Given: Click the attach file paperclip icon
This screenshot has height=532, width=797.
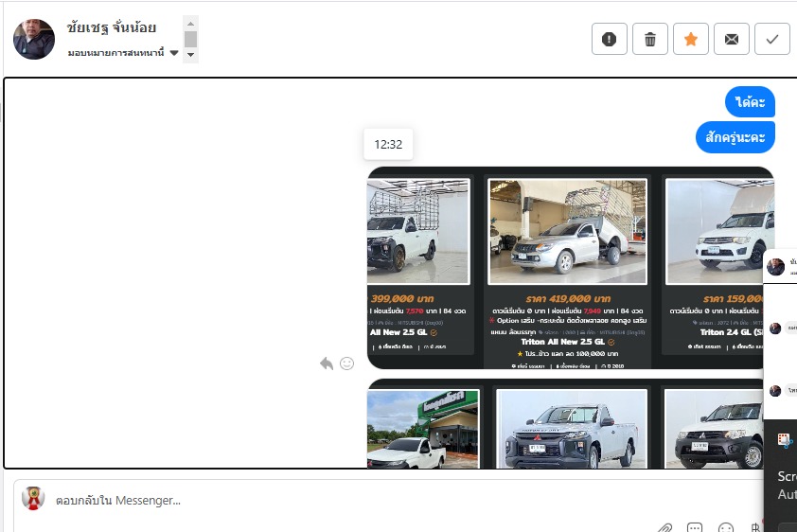Looking at the screenshot, I should tap(665, 526).
